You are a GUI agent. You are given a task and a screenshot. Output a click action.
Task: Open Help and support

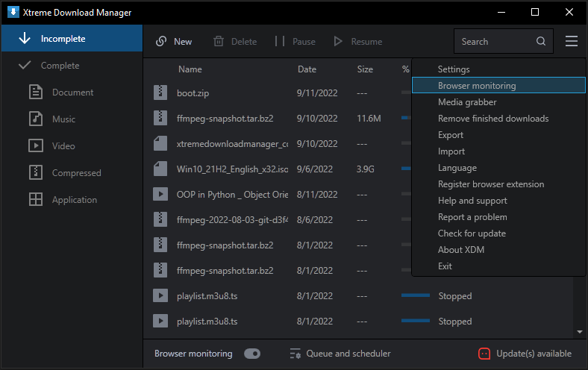tap(498, 201)
